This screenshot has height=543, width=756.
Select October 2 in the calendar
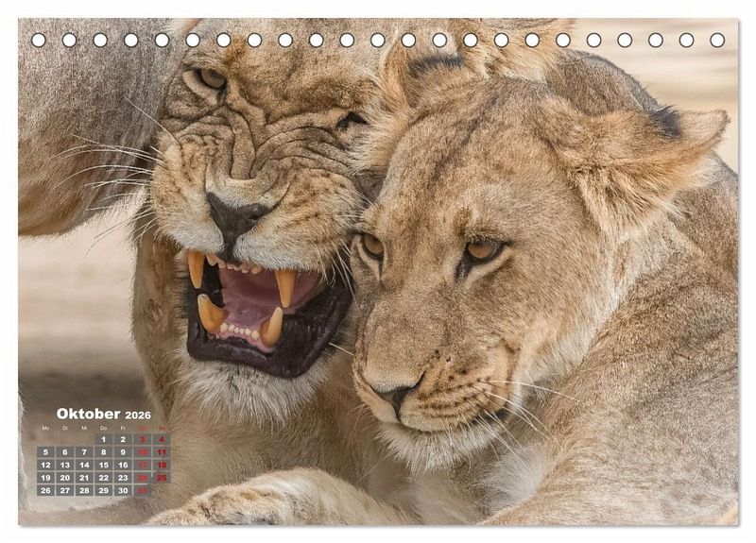123,439
